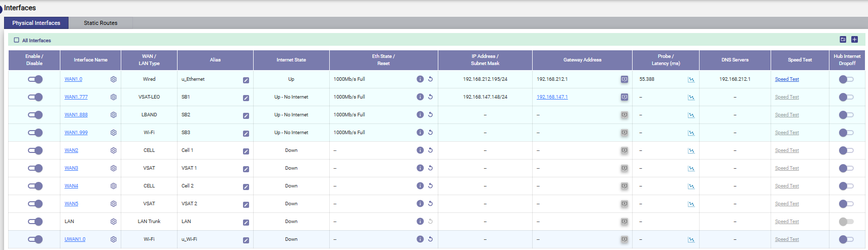Check the All Interfaces checkbox
Image resolution: width=868 pixels, height=250 pixels.
coord(17,40)
